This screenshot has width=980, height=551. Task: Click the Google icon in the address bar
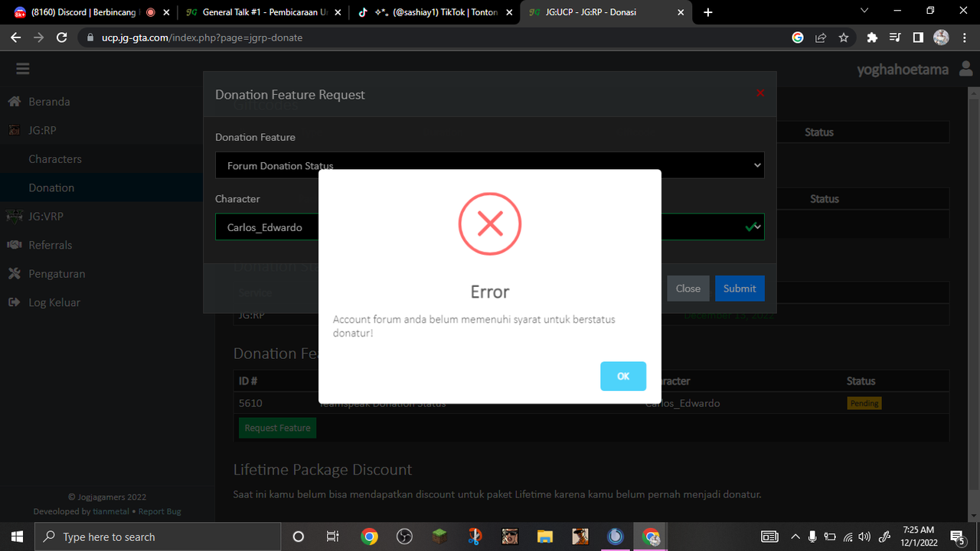click(x=798, y=37)
